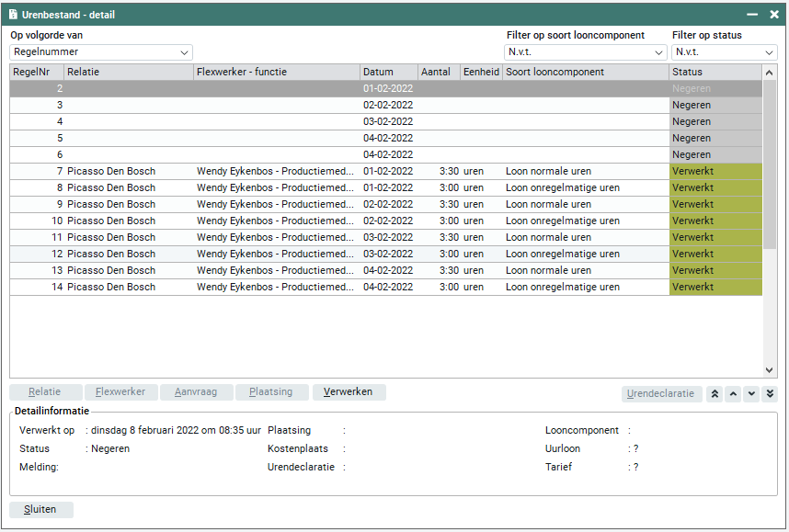Sort by RegelNr column header

(36, 72)
